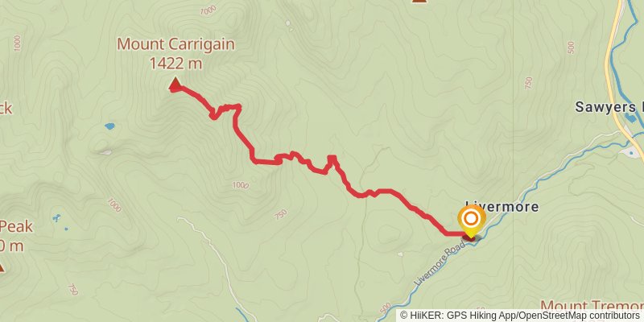
Task: Click the summit triangle at top edge
Action: (x=419, y=2)
